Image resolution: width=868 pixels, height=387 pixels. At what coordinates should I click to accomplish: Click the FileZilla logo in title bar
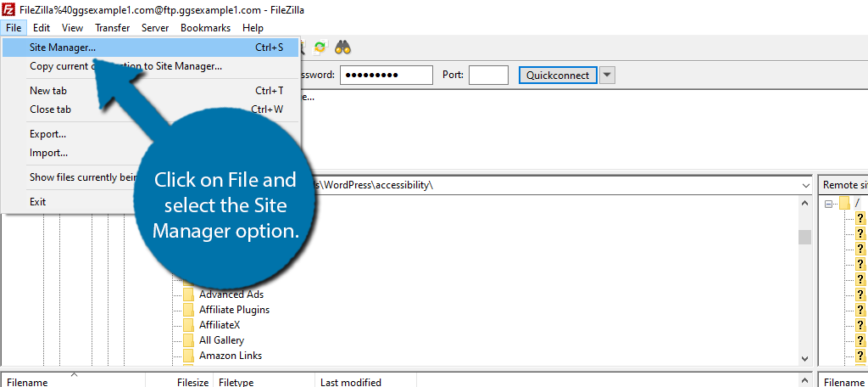[8, 8]
